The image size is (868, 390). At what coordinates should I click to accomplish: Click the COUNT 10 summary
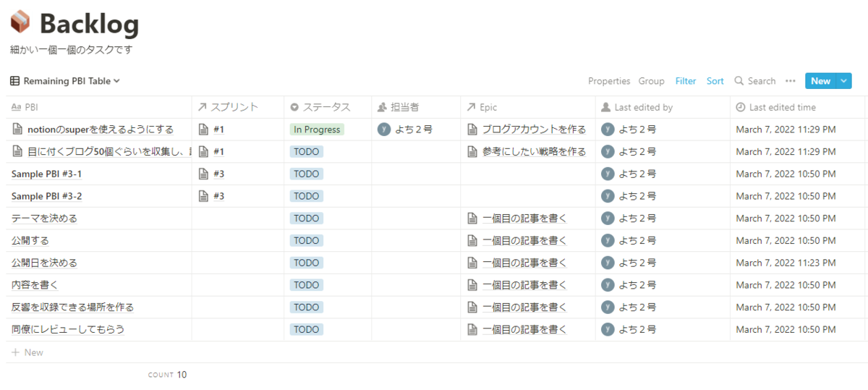[x=167, y=375]
